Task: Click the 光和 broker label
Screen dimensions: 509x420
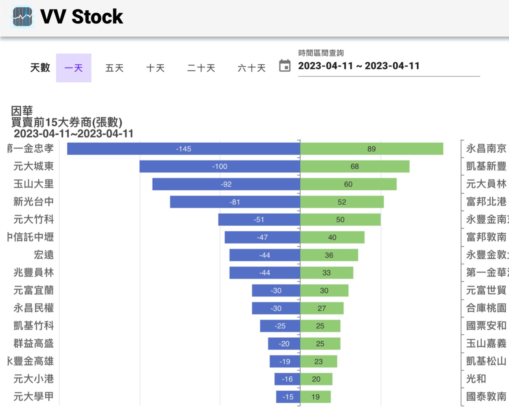Action: [x=476, y=379]
